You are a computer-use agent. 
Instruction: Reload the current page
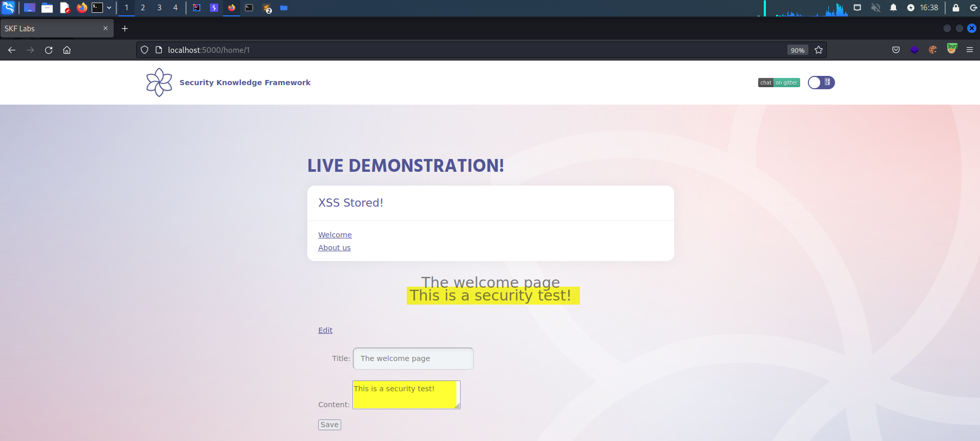point(49,50)
